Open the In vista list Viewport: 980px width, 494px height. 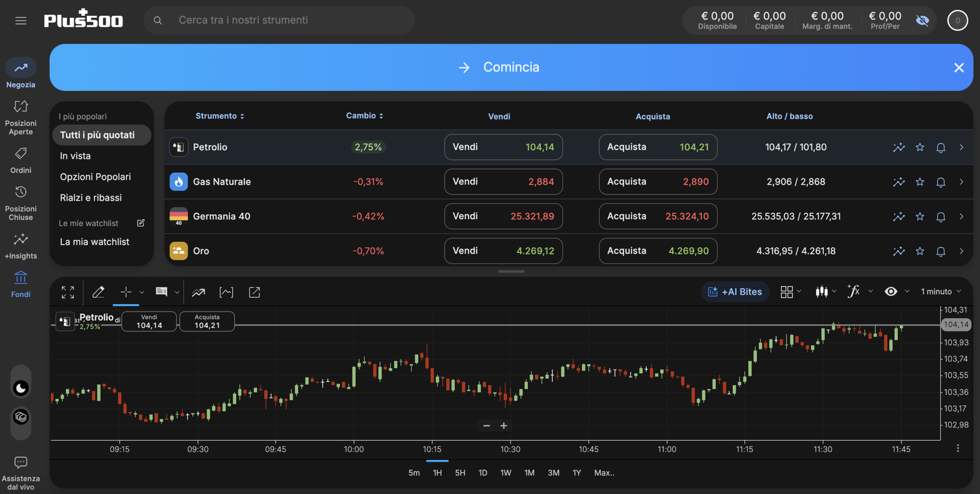click(75, 156)
